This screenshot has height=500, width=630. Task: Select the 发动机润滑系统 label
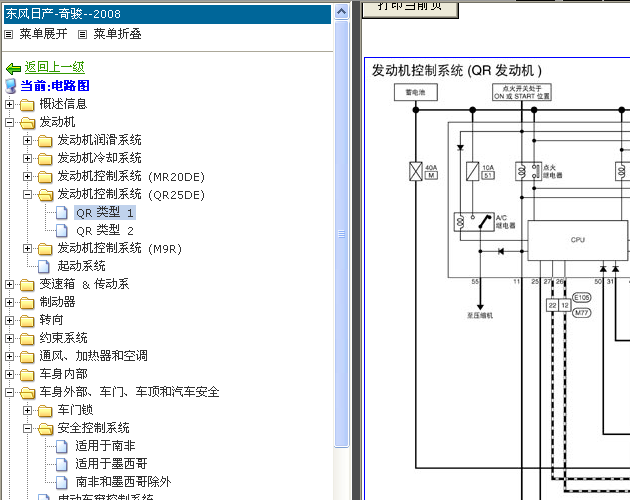(x=99, y=140)
